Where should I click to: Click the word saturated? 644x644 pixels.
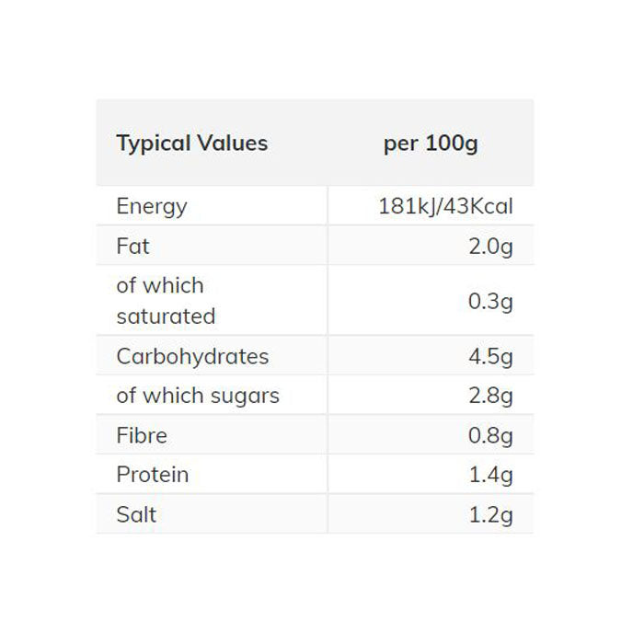pos(166,316)
